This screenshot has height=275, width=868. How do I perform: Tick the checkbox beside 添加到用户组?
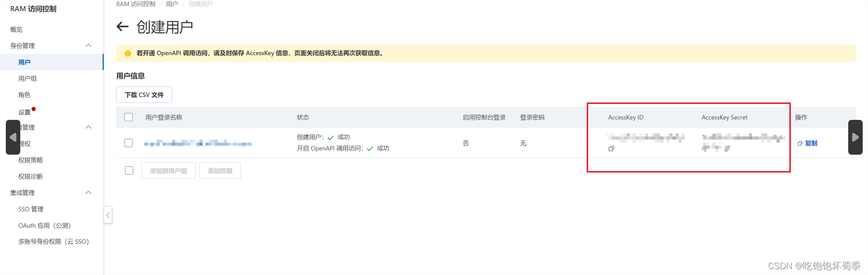coord(129,171)
